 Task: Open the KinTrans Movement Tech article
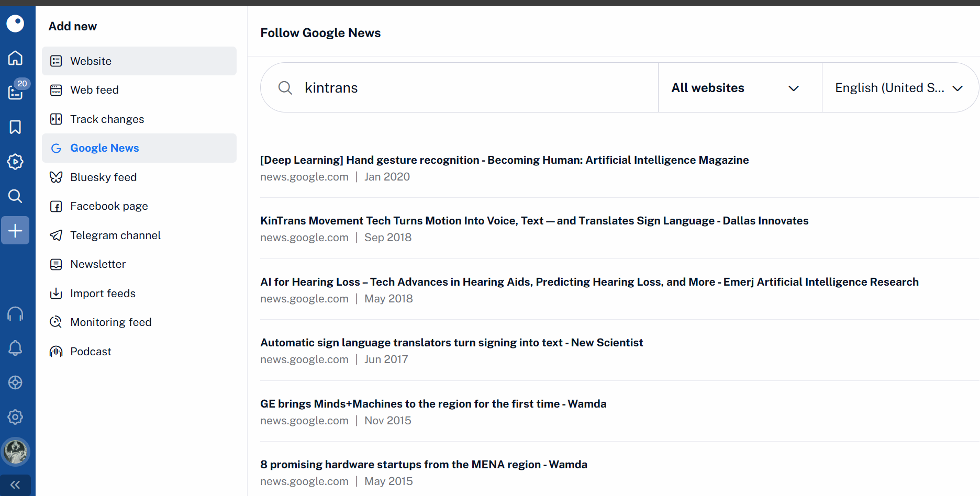tap(534, 221)
